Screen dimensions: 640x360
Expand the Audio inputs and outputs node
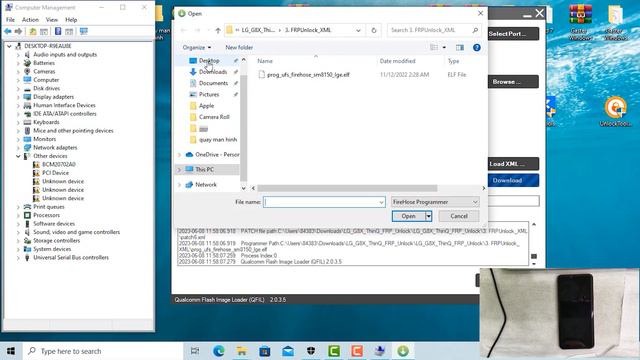pyautogui.click(x=18, y=55)
